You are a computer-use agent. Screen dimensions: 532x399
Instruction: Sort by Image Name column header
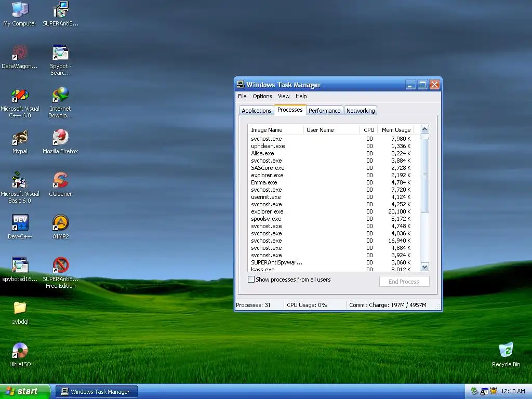pyautogui.click(x=275, y=129)
